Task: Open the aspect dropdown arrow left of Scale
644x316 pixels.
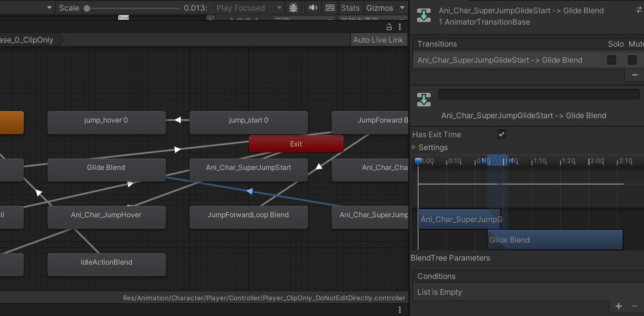Action: click(x=49, y=8)
